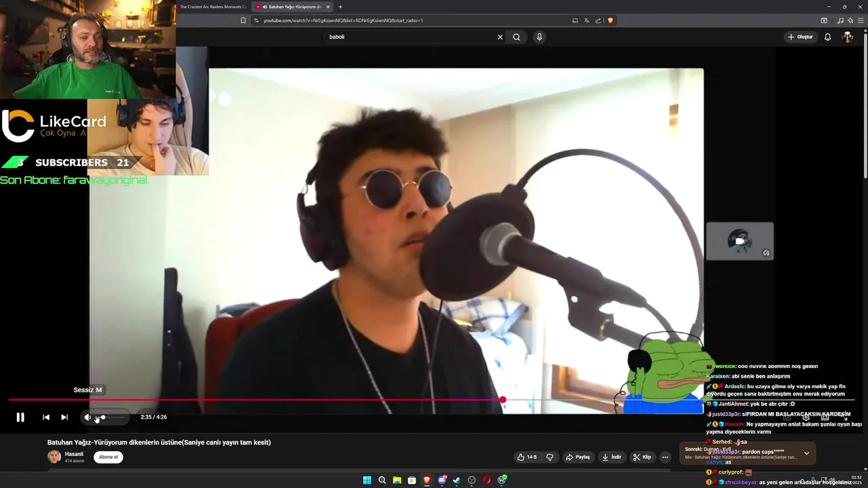Open File Explorer from the taskbar

pos(397,480)
